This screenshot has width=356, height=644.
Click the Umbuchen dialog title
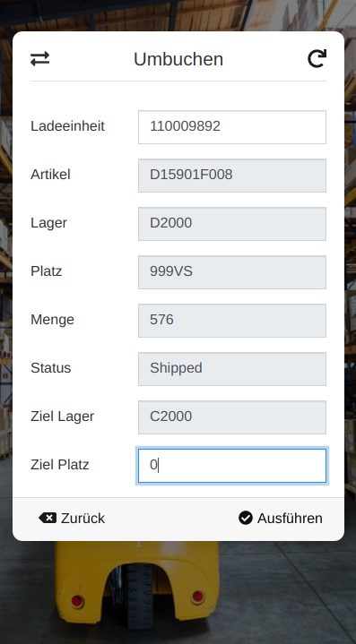[x=178, y=59]
